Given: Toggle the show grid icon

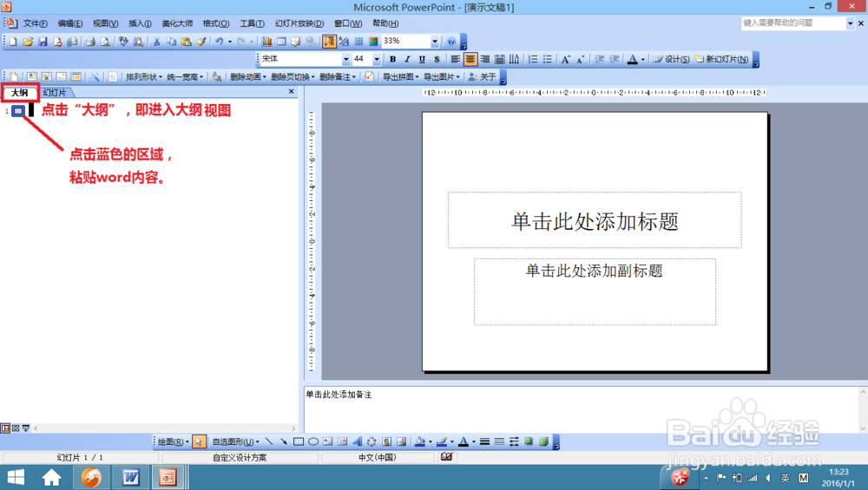Looking at the screenshot, I should [x=358, y=42].
